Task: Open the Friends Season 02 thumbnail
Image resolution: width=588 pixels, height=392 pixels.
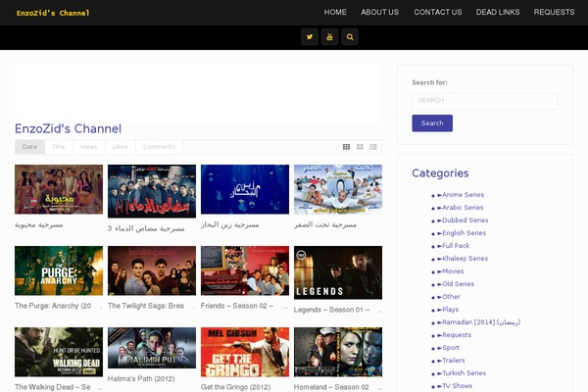Action: pyautogui.click(x=245, y=270)
